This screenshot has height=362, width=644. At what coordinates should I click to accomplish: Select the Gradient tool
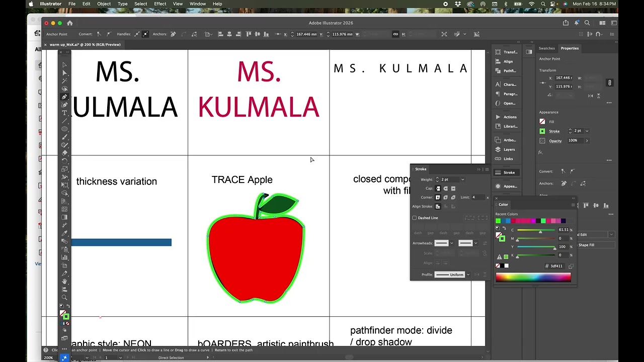[64, 217]
